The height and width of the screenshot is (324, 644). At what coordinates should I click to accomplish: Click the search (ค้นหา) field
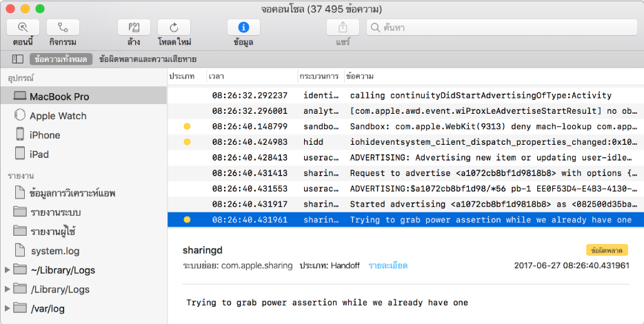(x=501, y=28)
